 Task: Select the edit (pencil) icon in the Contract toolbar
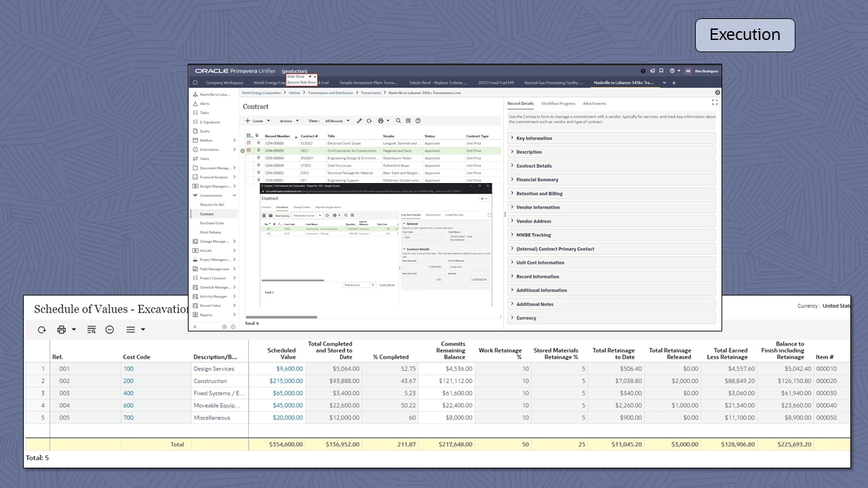359,121
